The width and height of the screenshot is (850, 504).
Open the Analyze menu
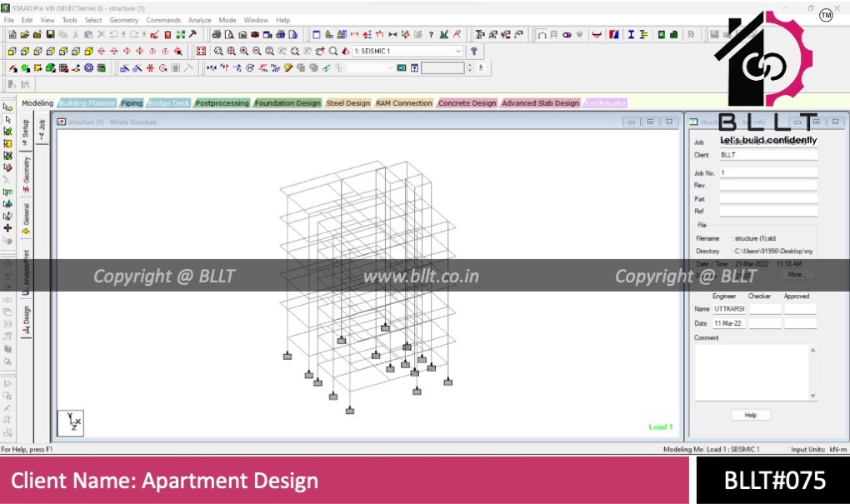[x=199, y=20]
